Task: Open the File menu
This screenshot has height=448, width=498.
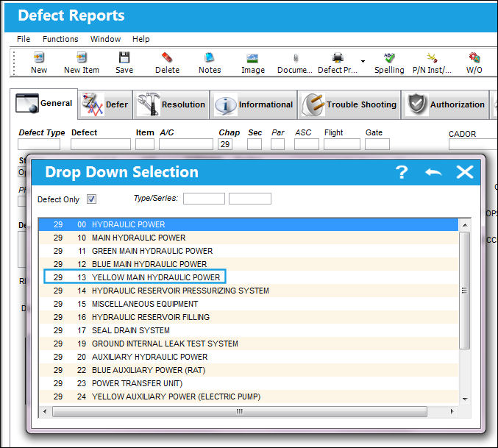Action: click(x=24, y=39)
